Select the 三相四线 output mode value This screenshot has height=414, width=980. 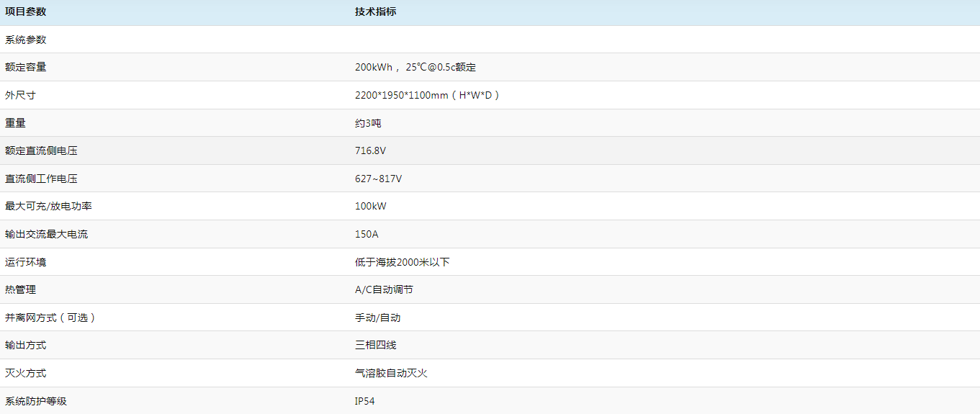tap(375, 345)
